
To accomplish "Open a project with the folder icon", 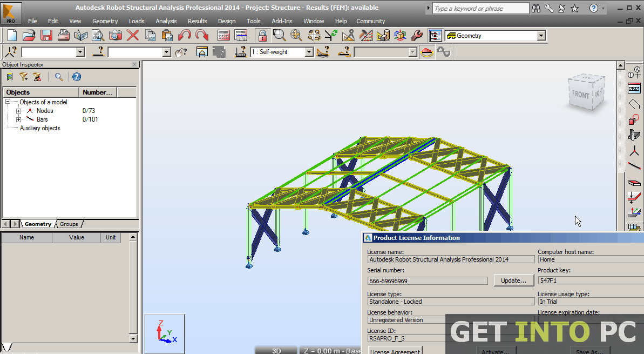I will point(29,36).
